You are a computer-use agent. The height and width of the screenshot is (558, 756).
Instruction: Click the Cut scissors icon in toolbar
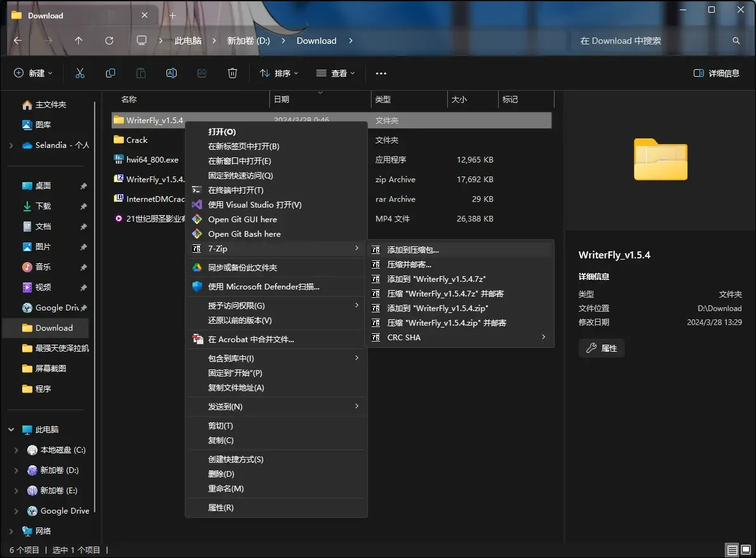80,73
